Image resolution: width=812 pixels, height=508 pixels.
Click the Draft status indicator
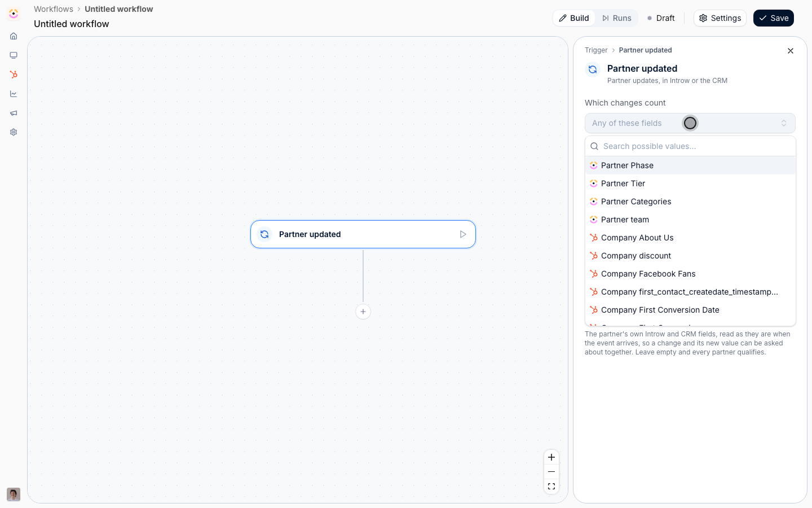661,18
